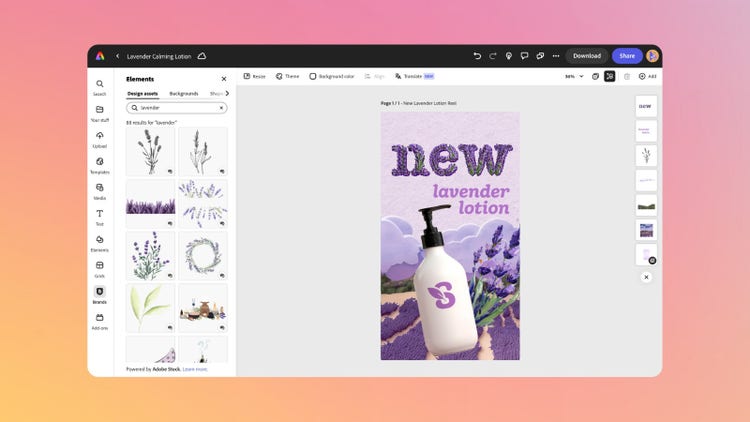Select the Text tool in sidebar
Viewport: 750px width, 422px height.
click(x=100, y=216)
